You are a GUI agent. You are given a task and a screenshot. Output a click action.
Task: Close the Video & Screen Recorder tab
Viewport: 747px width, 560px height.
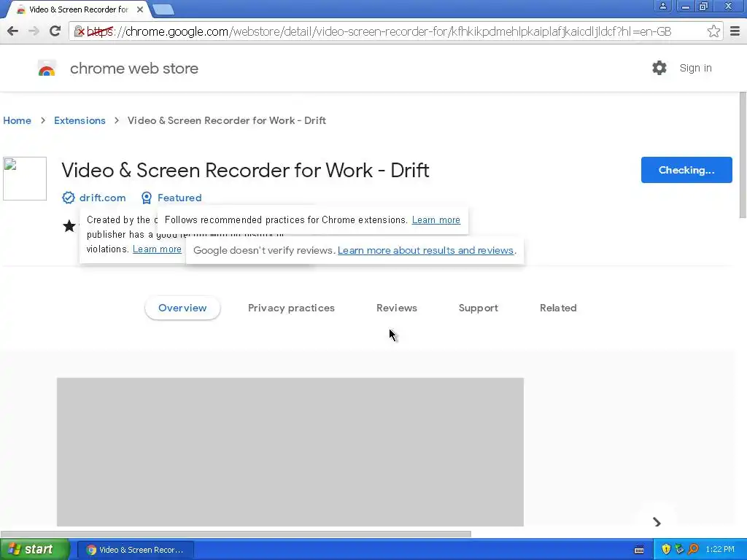(139, 9)
